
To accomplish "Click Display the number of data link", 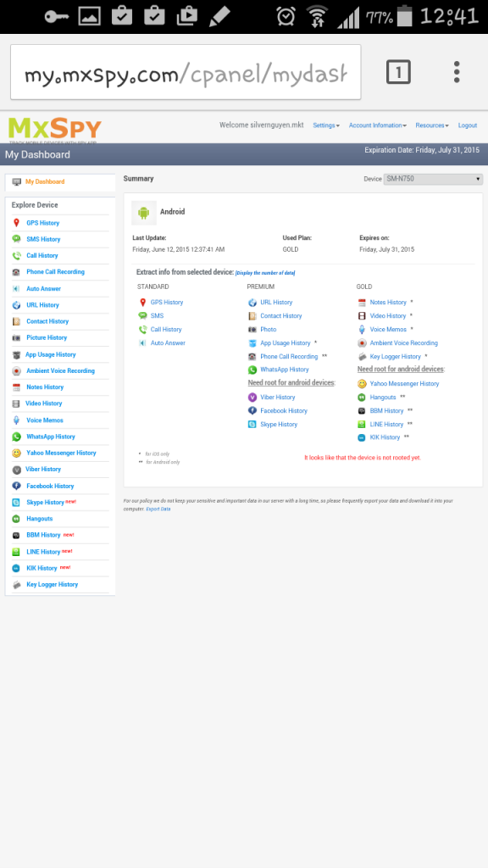I will pyautogui.click(x=265, y=273).
